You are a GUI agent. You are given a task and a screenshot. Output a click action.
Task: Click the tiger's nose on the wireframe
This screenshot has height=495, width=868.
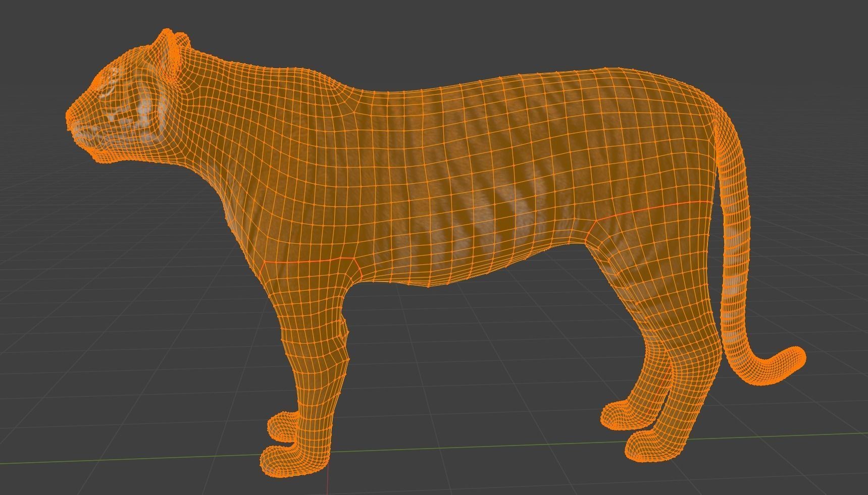71,119
